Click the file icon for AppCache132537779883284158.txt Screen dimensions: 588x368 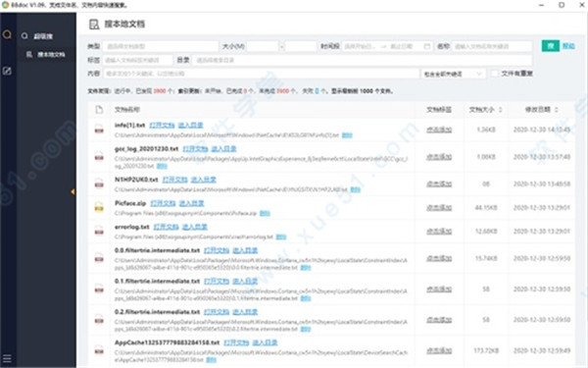click(99, 350)
